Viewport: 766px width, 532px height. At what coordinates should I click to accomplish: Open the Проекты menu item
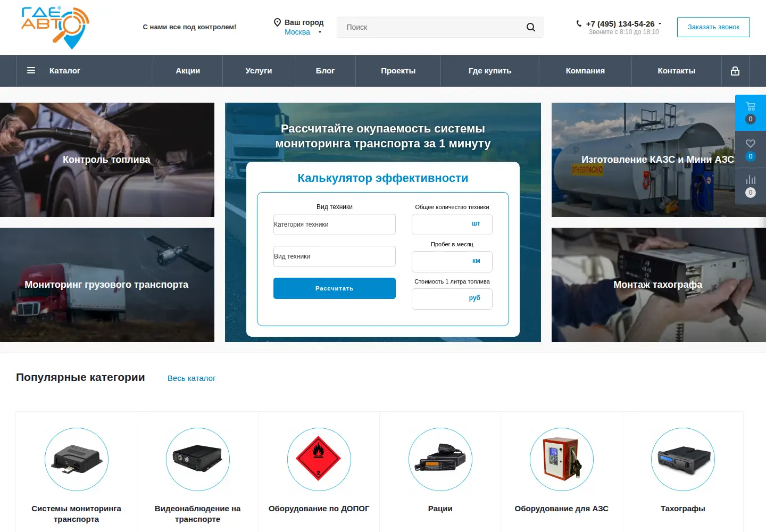click(x=398, y=71)
